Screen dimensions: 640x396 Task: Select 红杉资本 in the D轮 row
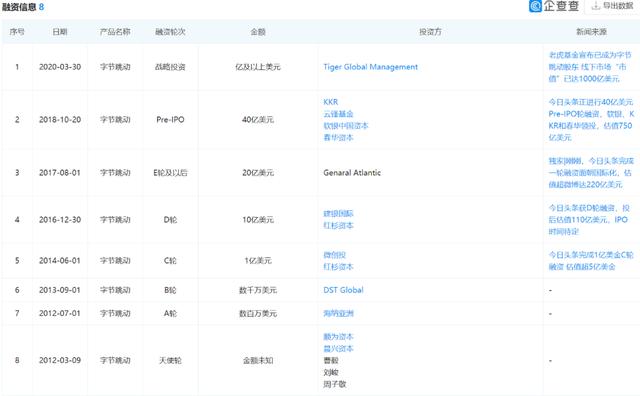[338, 225]
